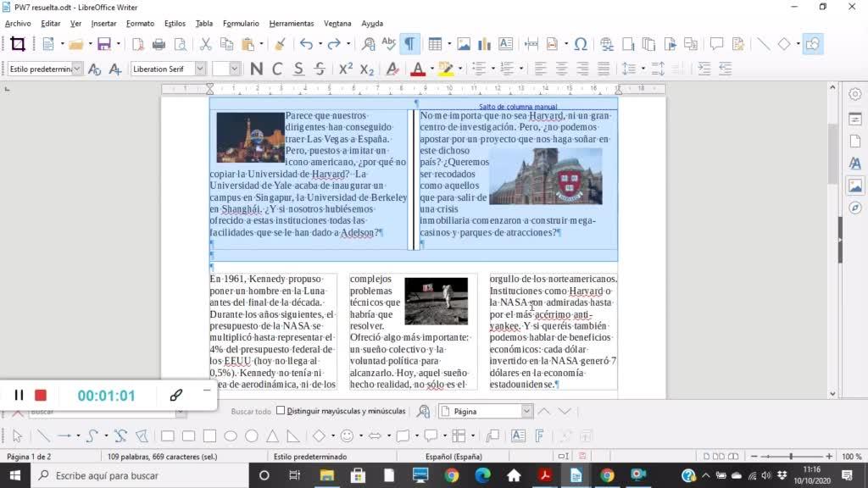Click the Insert special character omega icon
The height and width of the screenshot is (488, 868).
(x=581, y=44)
